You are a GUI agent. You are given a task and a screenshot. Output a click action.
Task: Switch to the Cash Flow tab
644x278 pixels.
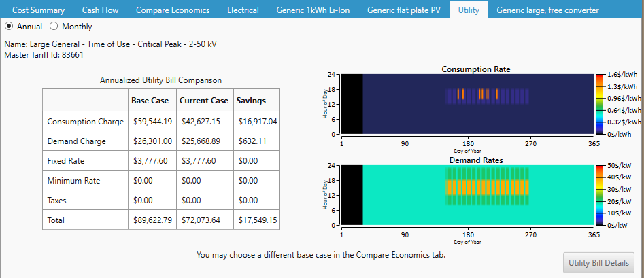coord(100,10)
